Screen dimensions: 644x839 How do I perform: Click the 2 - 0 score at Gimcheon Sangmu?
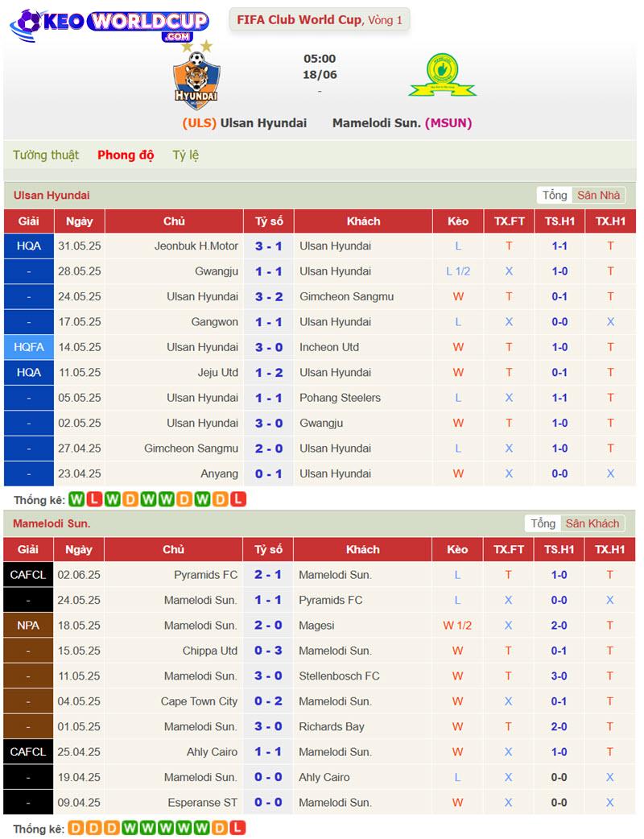coord(269,448)
